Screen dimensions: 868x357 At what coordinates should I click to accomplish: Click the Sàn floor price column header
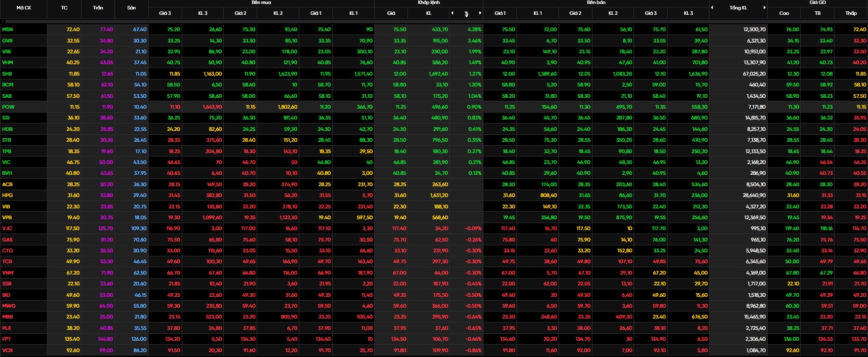click(x=131, y=8)
